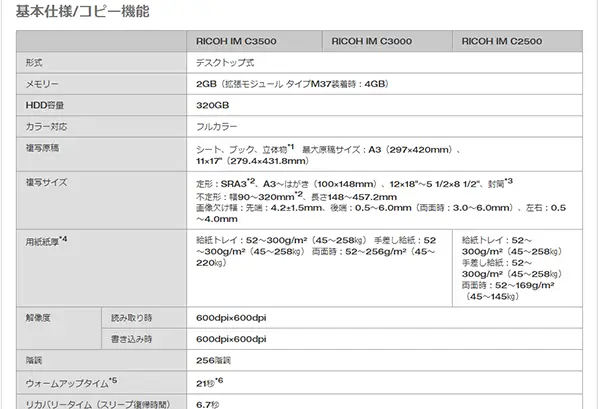Click the 書き込み時 sub-label
Screen dimensions: 600x409
144,339
